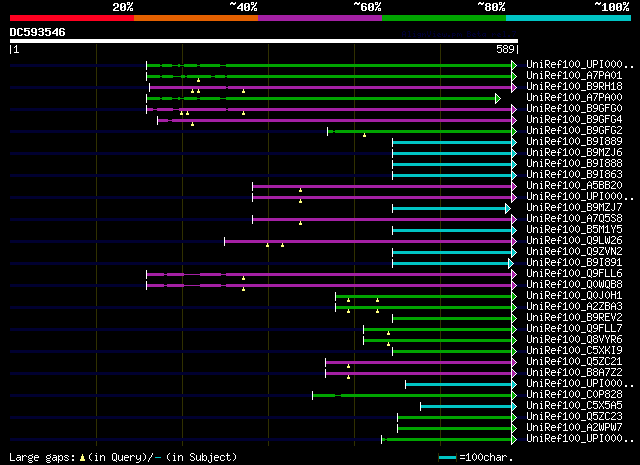This screenshot has height=465, width=640.
Task: Click the arrowhead ending the B9MZJ7 alignment
Action: pyautogui.click(x=508, y=209)
